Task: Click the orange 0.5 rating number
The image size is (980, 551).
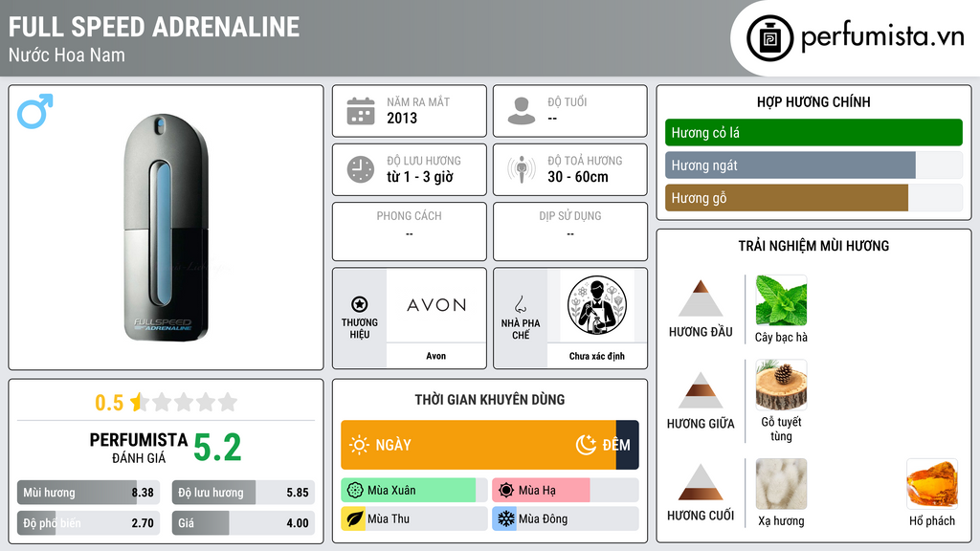Action: pos(109,403)
